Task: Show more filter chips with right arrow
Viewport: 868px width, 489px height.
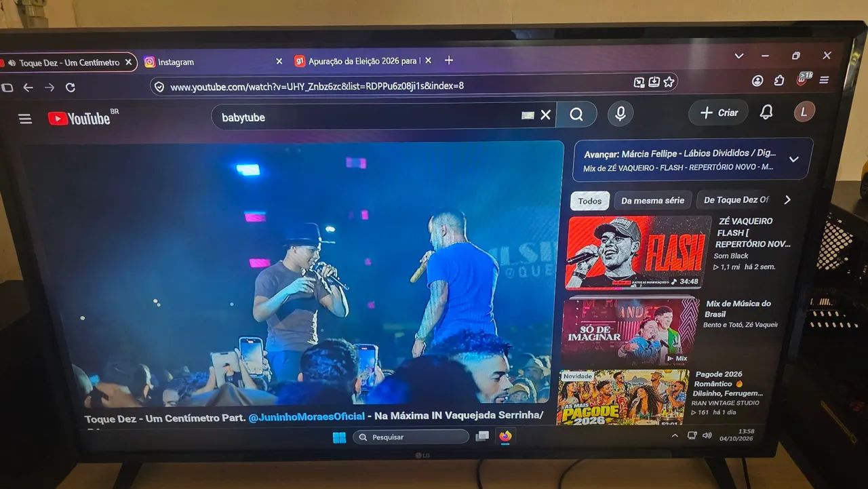Action: (787, 199)
